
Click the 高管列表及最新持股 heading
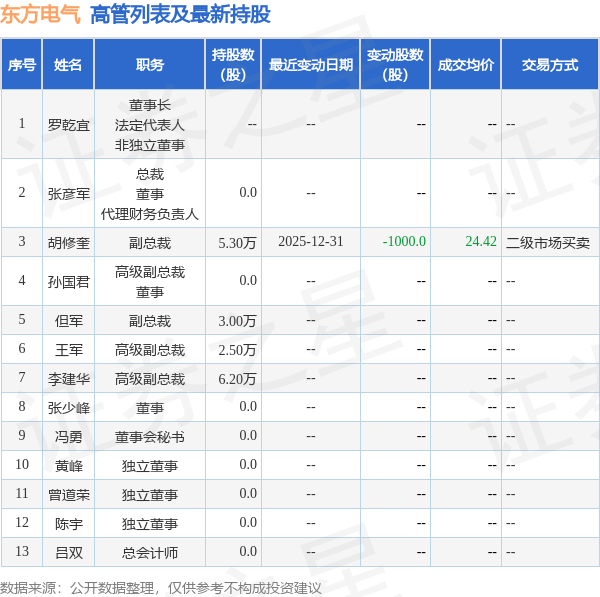pyautogui.click(x=180, y=15)
